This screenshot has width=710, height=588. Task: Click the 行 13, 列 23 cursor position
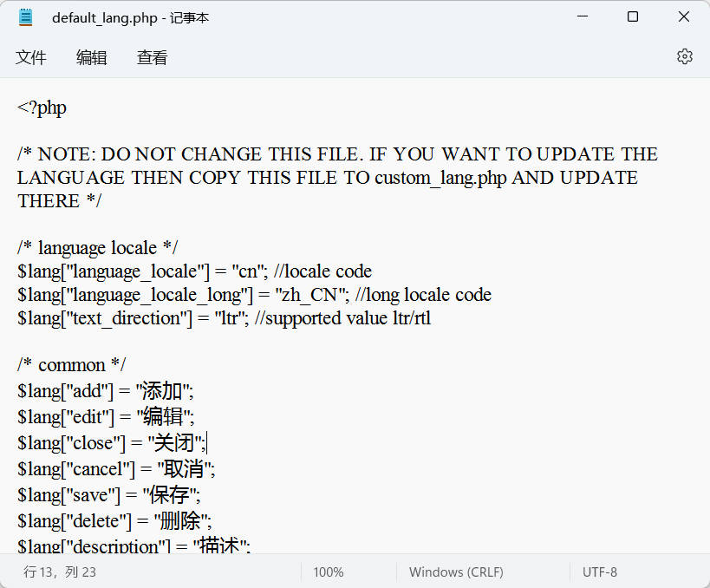tap(60, 572)
